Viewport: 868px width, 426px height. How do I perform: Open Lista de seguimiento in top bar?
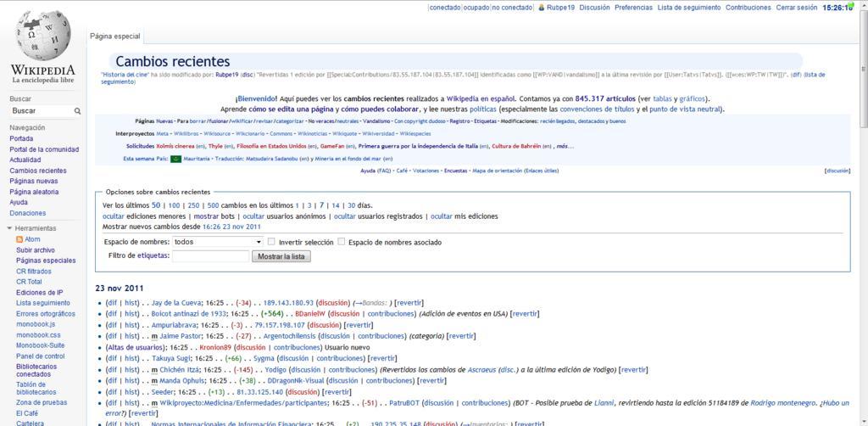click(x=689, y=8)
